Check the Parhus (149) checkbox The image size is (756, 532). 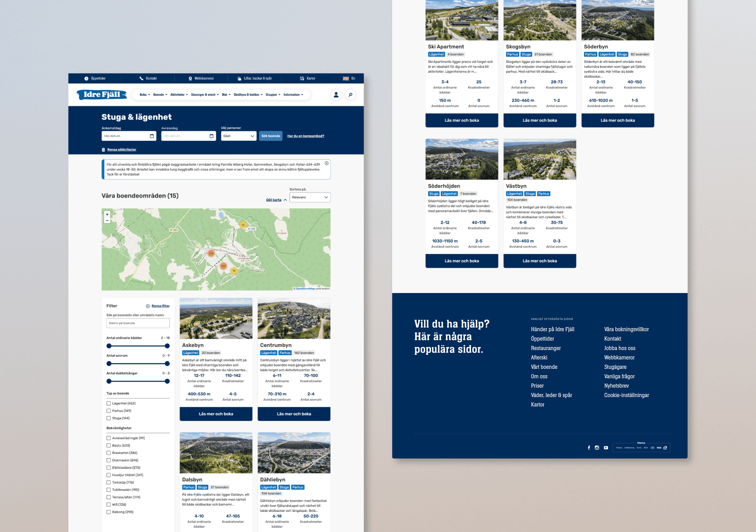tap(109, 411)
